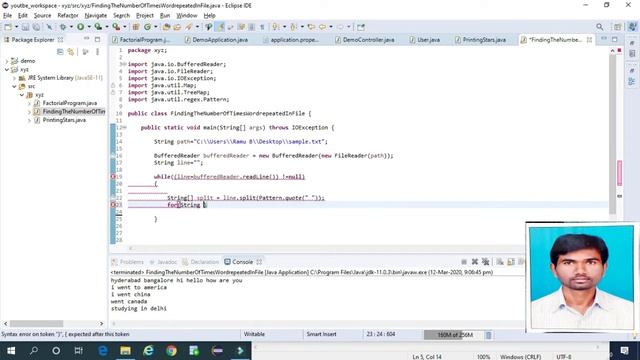Open the New file dropdown arrow
Viewport: 640px width, 360px height.
[16, 27]
